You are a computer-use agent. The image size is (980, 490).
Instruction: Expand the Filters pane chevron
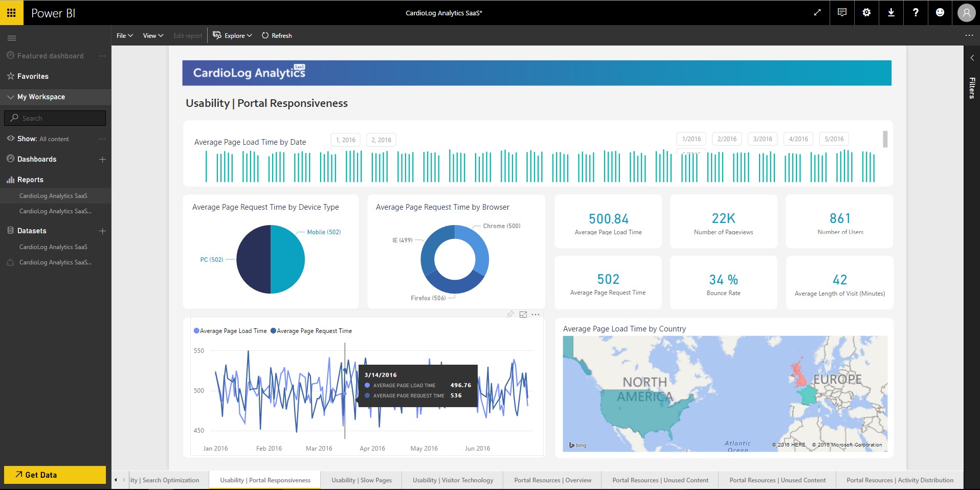coord(972,58)
